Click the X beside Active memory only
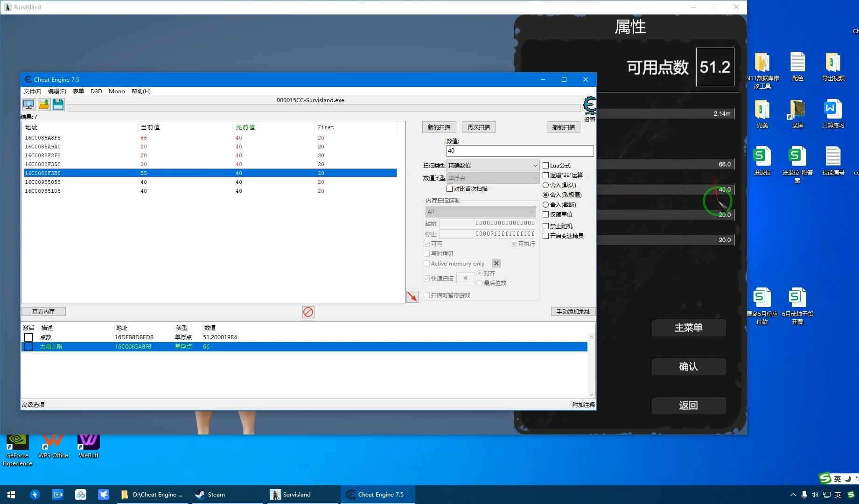The height and width of the screenshot is (504, 859). click(x=496, y=263)
